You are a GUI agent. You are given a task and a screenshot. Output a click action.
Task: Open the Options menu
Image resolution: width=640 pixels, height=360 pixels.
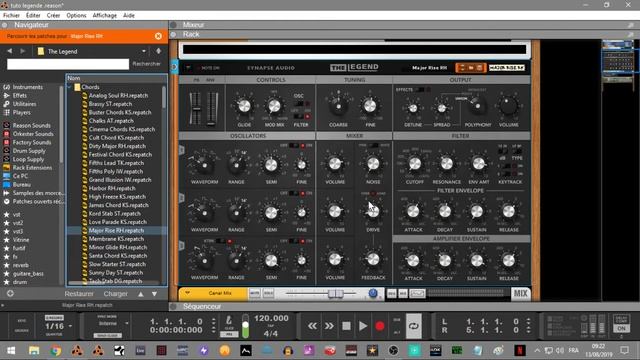point(76,16)
